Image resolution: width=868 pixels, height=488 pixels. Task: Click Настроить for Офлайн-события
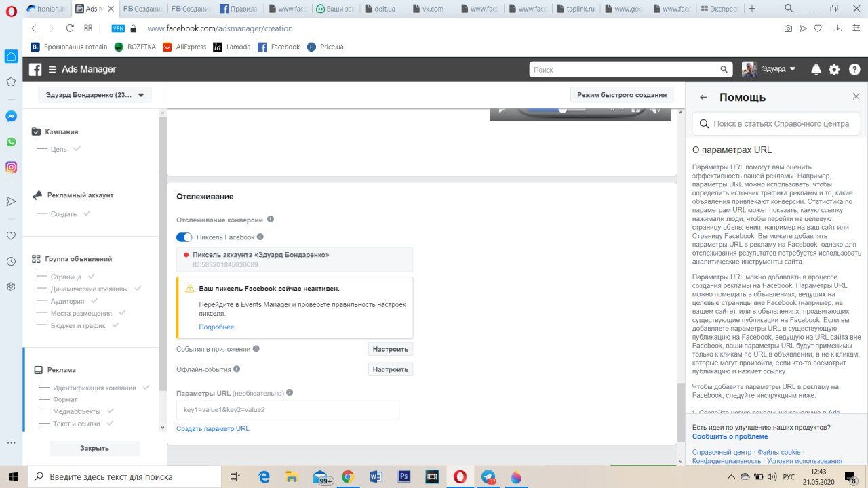tap(391, 369)
